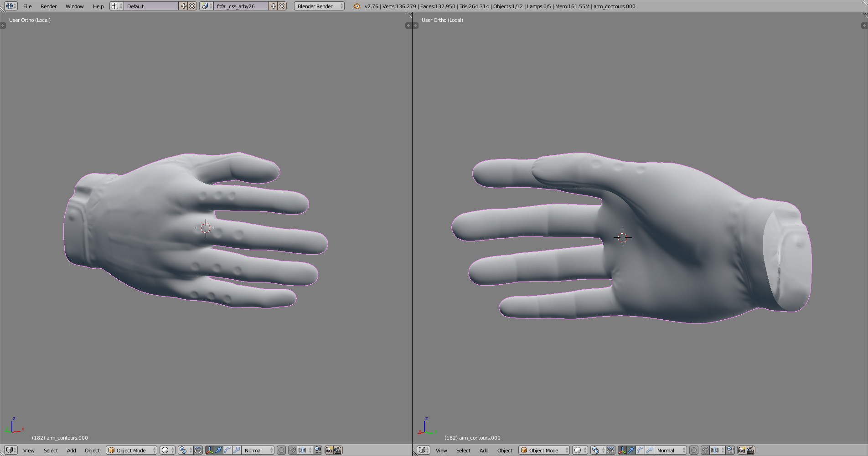Click OpenGL render image camera icon in left viewport
868x456 pixels.
329,450
